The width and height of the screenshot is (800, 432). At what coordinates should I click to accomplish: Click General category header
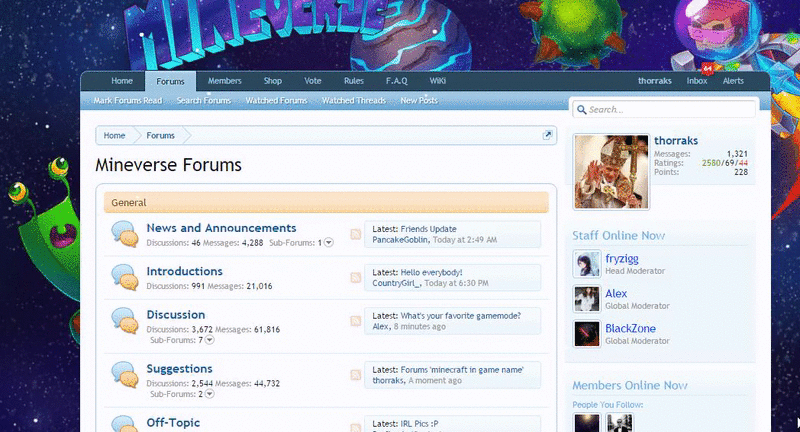(x=327, y=202)
